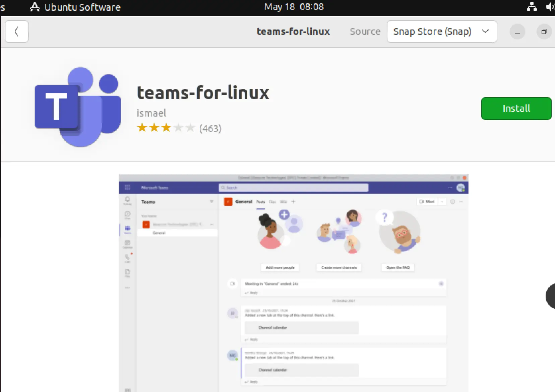Click the wired network status icon
Viewport: 555px width, 392px height.
[532, 7]
